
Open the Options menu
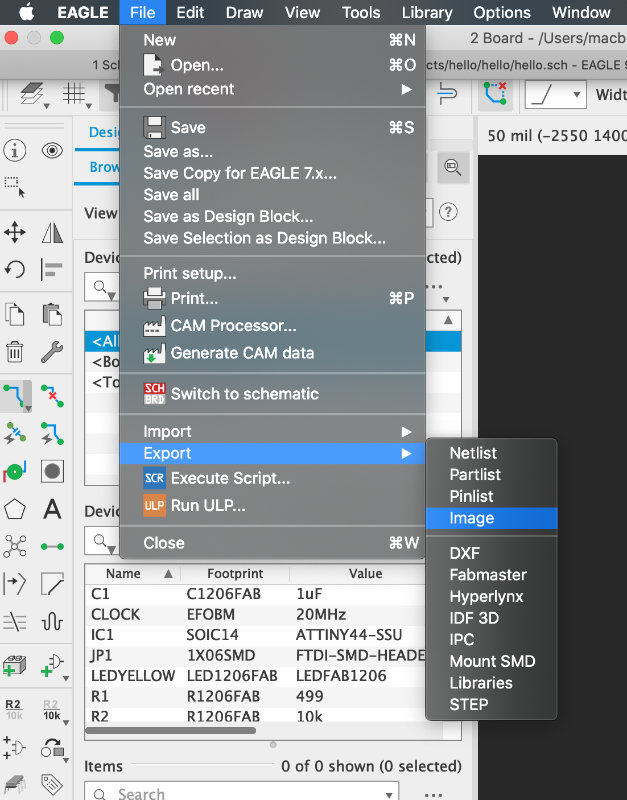coord(502,12)
